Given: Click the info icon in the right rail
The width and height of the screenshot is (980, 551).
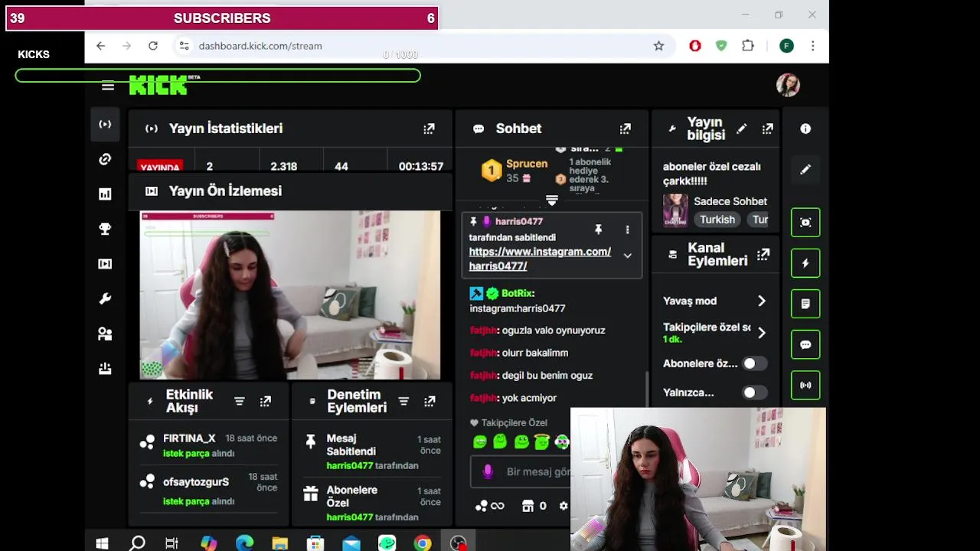Looking at the screenshot, I should tap(805, 129).
